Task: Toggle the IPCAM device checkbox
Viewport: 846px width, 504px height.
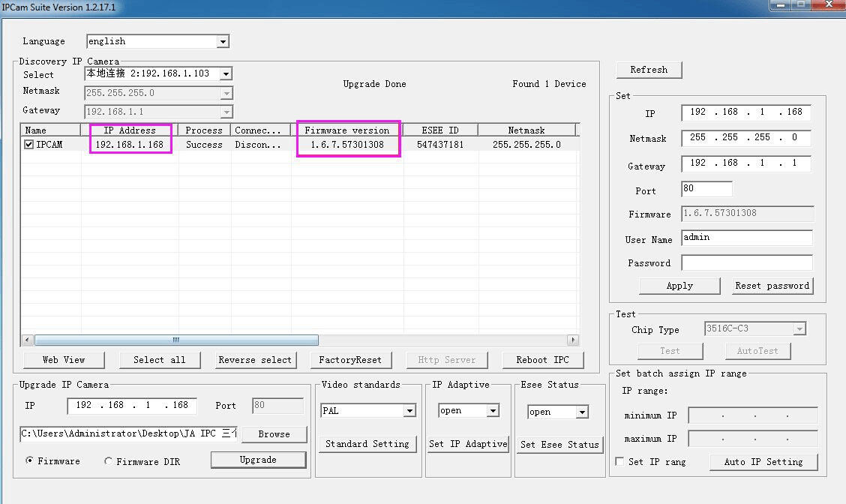Action: 29,145
